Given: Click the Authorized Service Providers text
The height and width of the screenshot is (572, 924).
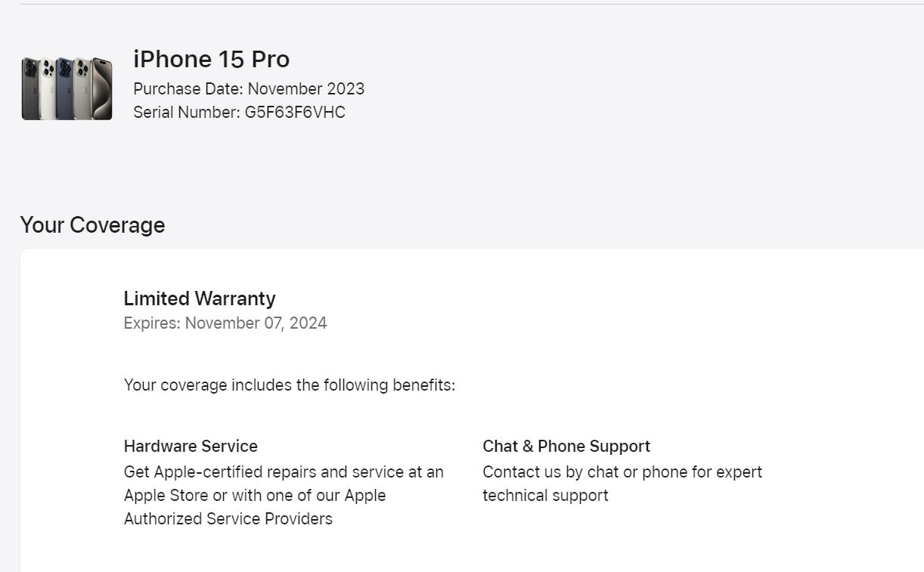Looking at the screenshot, I should pos(228,519).
